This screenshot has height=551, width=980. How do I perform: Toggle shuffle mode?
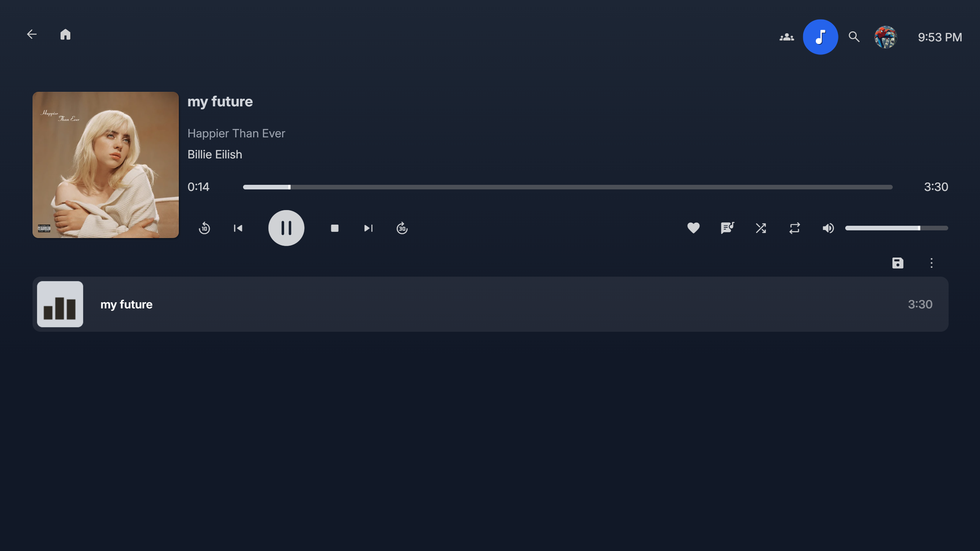pos(761,228)
